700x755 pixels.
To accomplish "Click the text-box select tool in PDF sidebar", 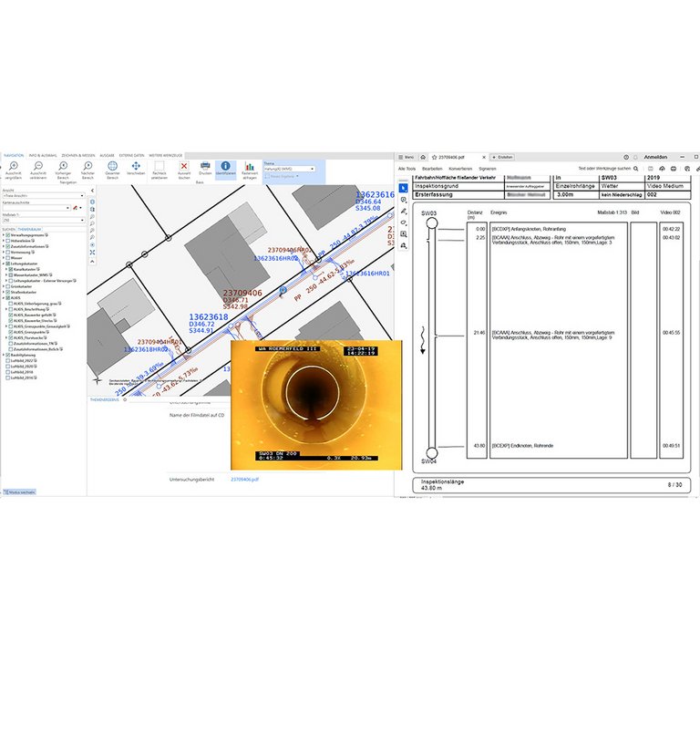I will 404,234.
